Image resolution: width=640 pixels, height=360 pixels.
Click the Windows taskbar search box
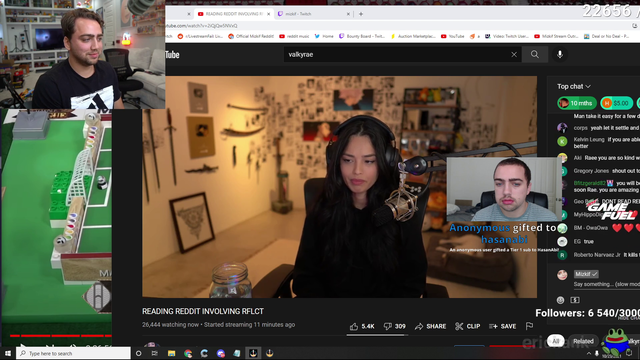pos(73,353)
